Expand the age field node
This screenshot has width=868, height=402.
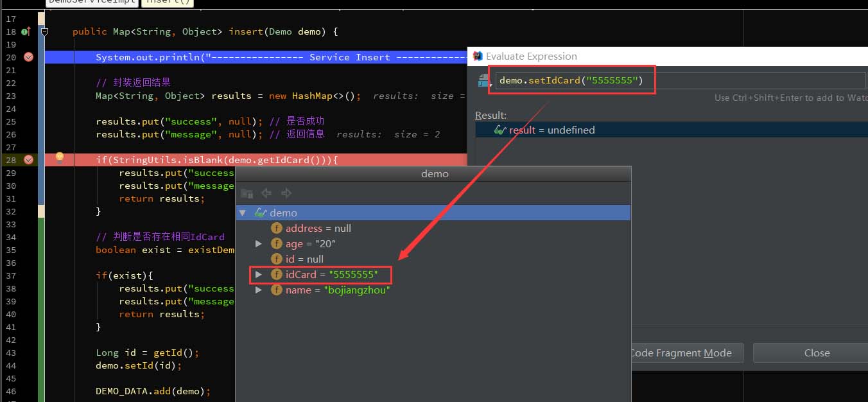(x=258, y=243)
